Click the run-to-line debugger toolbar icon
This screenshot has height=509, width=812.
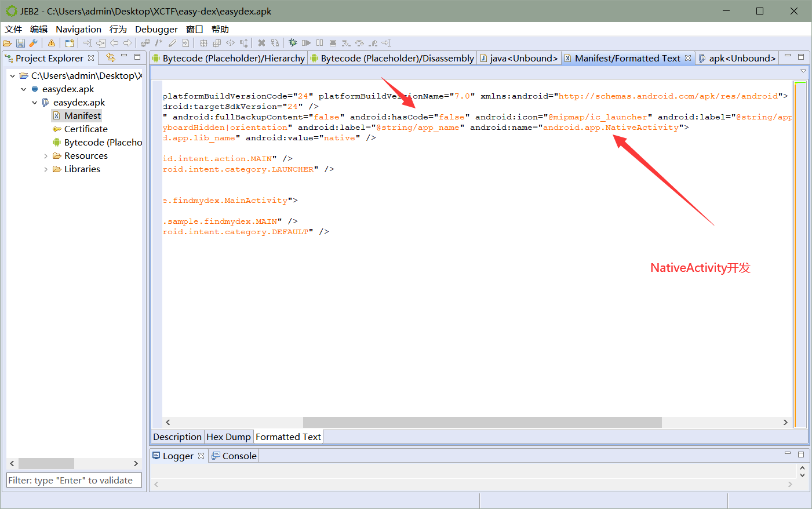pos(386,43)
